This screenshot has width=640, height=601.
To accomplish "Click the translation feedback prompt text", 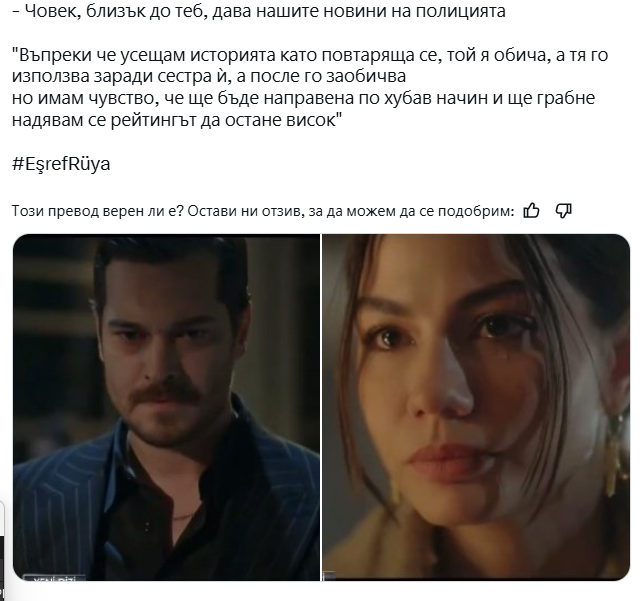I will pyautogui.click(x=263, y=211).
